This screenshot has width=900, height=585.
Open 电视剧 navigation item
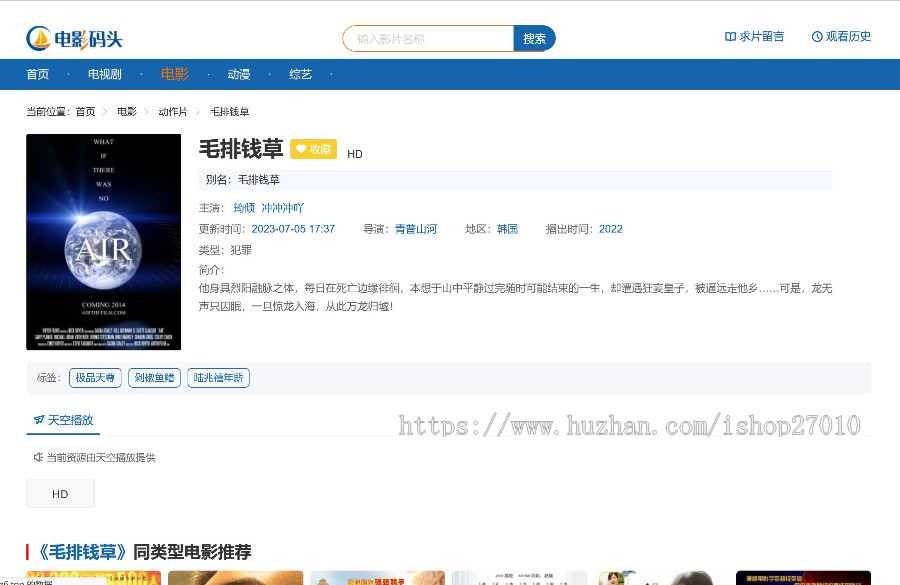tap(104, 74)
